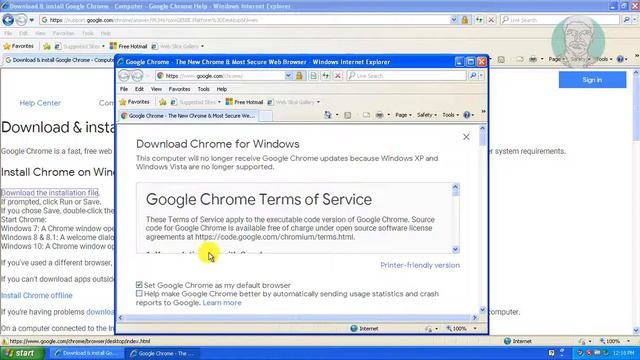Viewport: 640px width, 360px height.
Task: Open the Help Center link in the background window
Action: coord(40,103)
